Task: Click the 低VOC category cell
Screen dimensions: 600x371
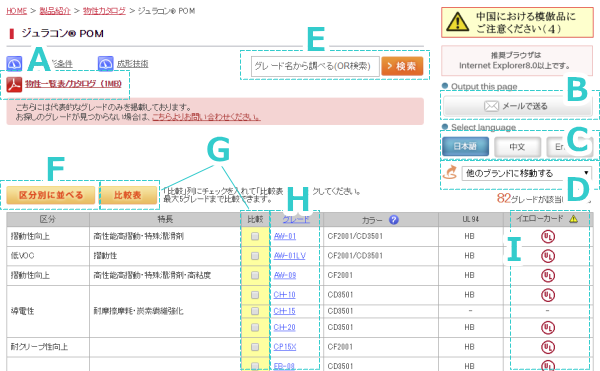Action: click(x=48, y=256)
